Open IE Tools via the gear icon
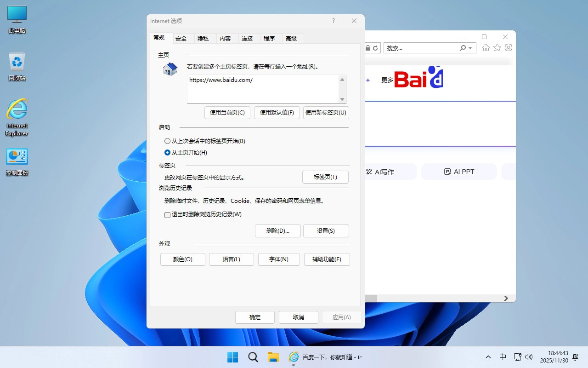 (x=509, y=47)
